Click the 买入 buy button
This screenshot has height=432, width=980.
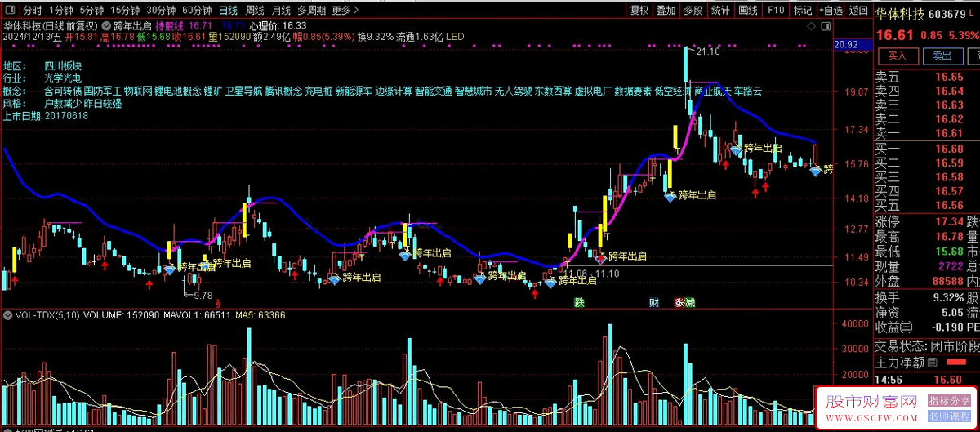(x=898, y=56)
